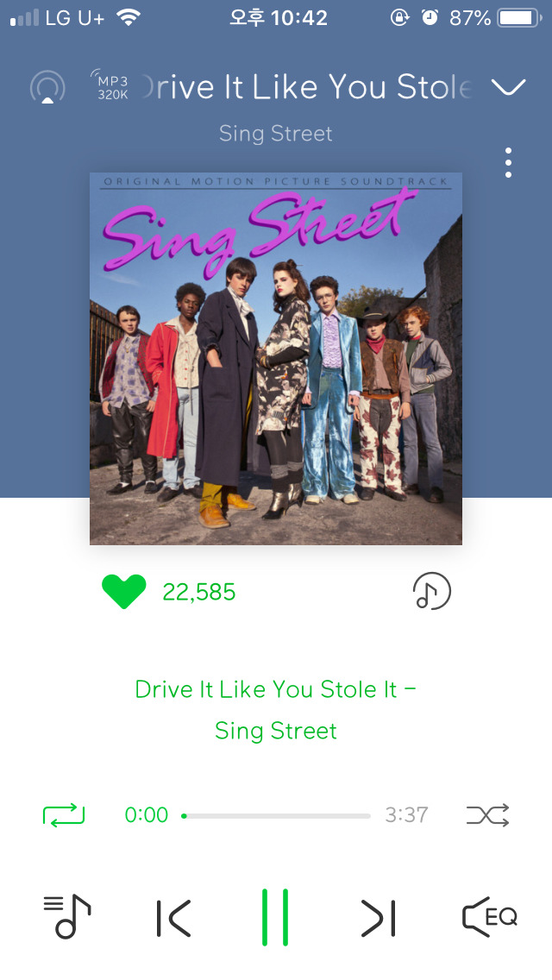Pause playback with the green button
This screenshot has width=552, height=980.
(275, 917)
